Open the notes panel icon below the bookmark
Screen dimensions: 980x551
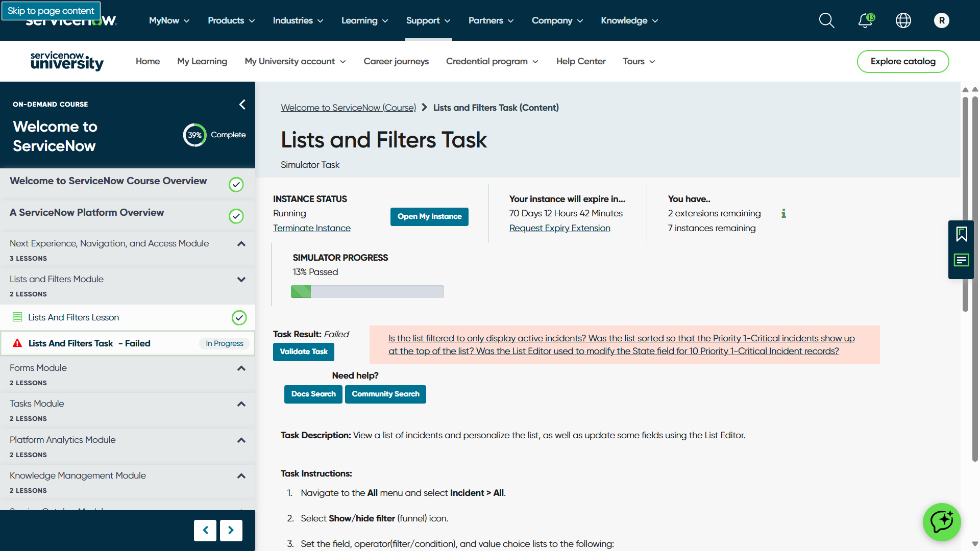962,260
